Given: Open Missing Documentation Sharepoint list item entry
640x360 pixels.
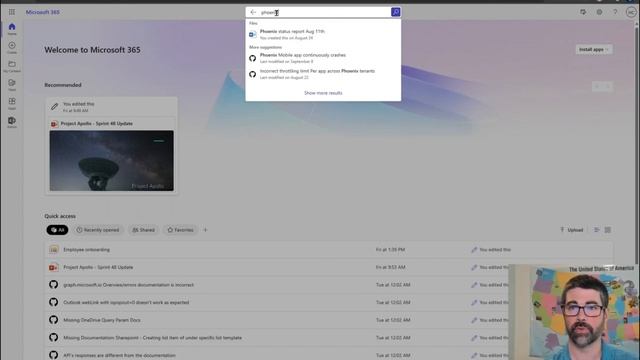Looking at the screenshot, I should (x=152, y=338).
